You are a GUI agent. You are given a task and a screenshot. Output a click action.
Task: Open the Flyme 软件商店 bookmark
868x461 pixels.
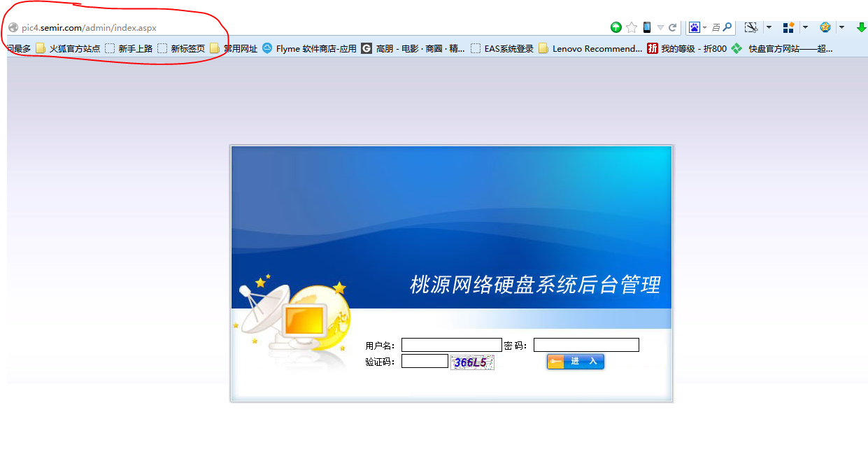click(309, 48)
